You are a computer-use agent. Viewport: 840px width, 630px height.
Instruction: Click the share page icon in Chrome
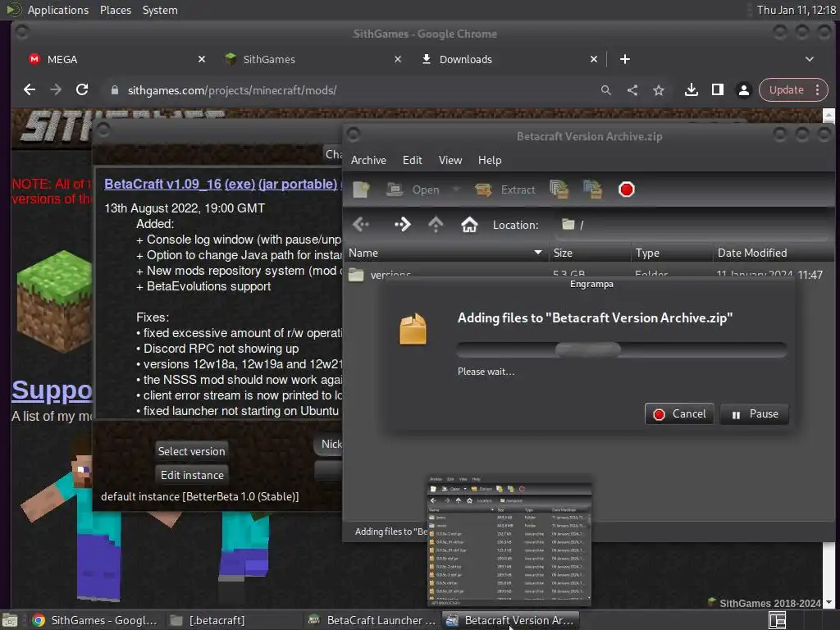click(x=632, y=90)
